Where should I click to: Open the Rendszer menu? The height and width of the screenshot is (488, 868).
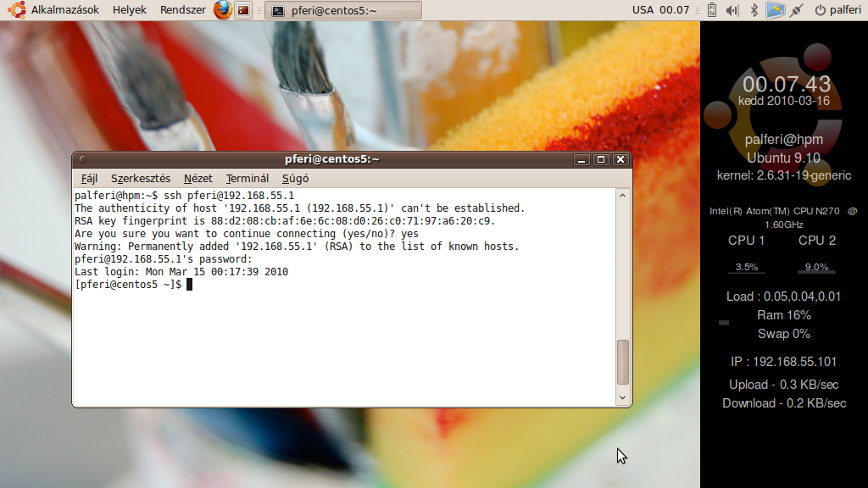pyautogui.click(x=182, y=10)
